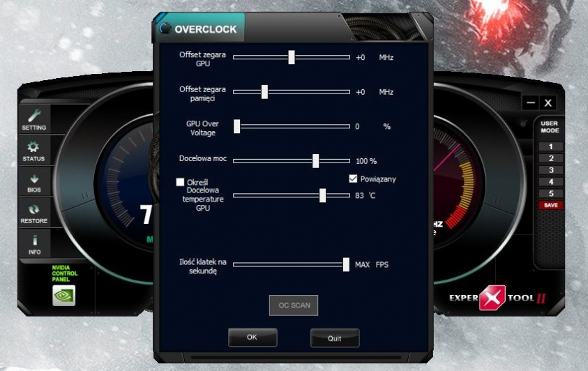Click the OC SCAN button
588x371 pixels.
[x=294, y=305]
